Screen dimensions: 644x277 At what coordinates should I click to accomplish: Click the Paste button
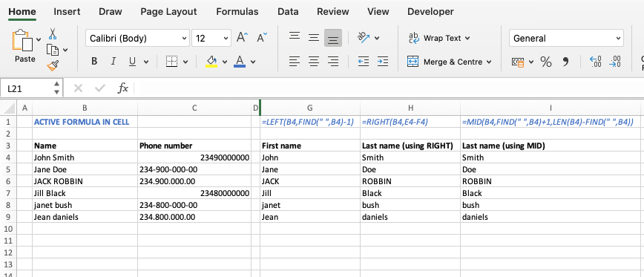24,46
